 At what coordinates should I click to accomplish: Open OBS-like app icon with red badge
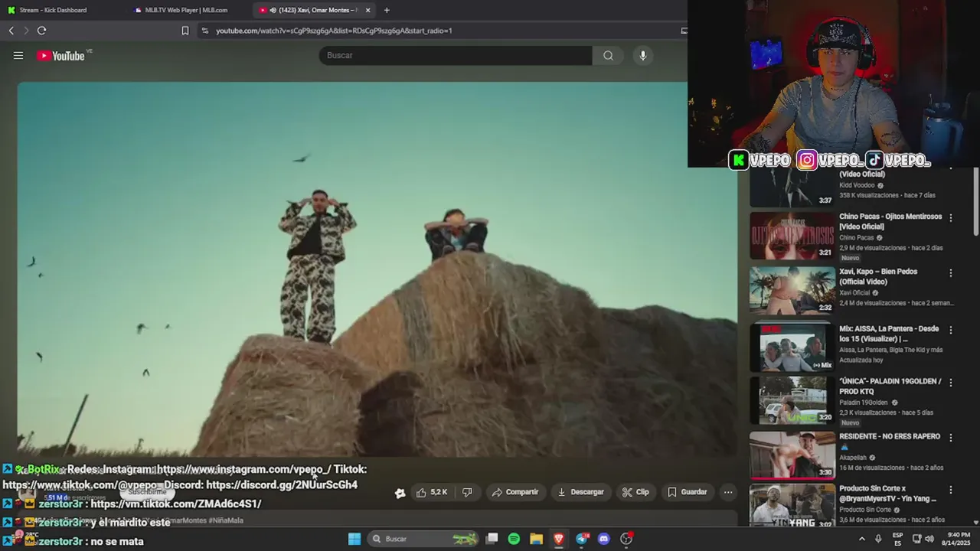(627, 539)
